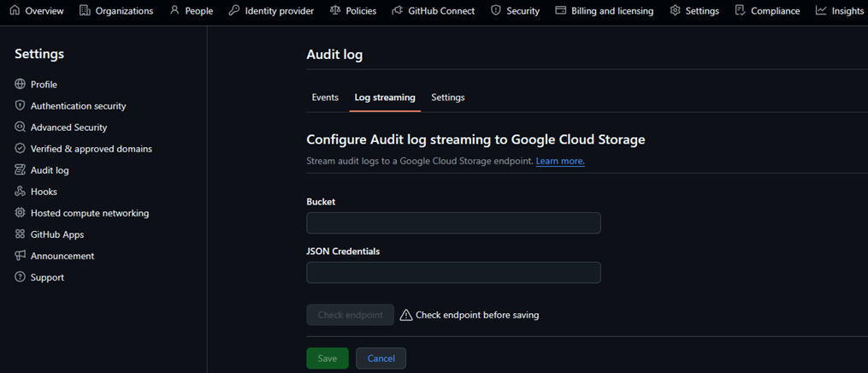Click the People person icon
868x373 pixels.
pyautogui.click(x=175, y=10)
